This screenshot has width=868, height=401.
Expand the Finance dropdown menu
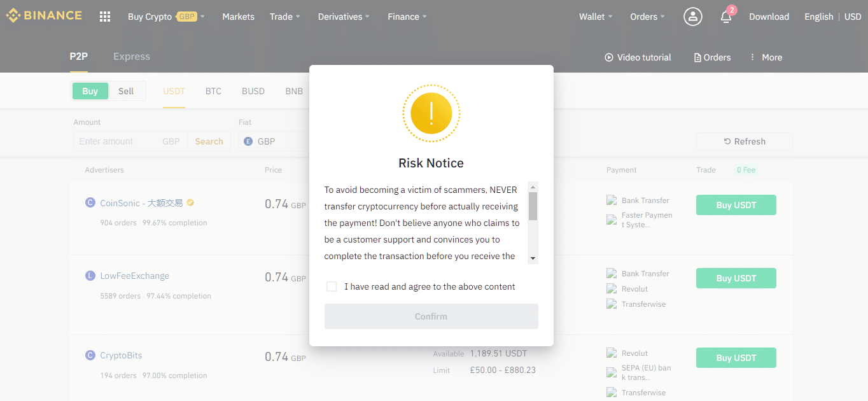pyautogui.click(x=407, y=17)
